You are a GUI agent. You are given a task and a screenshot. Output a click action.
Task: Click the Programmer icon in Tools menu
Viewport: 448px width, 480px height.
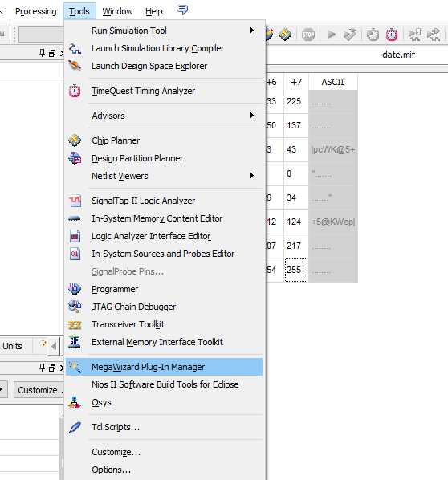(x=75, y=289)
